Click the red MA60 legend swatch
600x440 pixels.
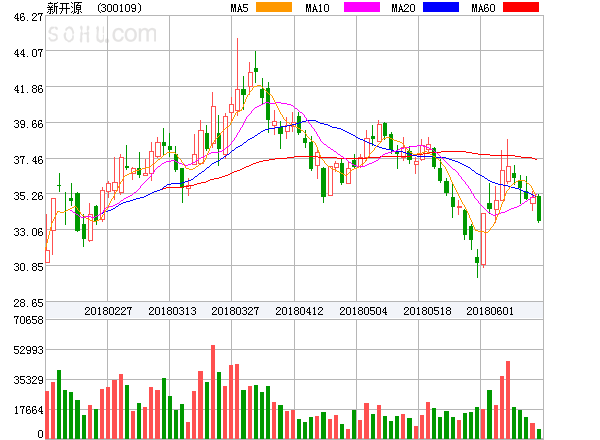(x=521, y=7)
